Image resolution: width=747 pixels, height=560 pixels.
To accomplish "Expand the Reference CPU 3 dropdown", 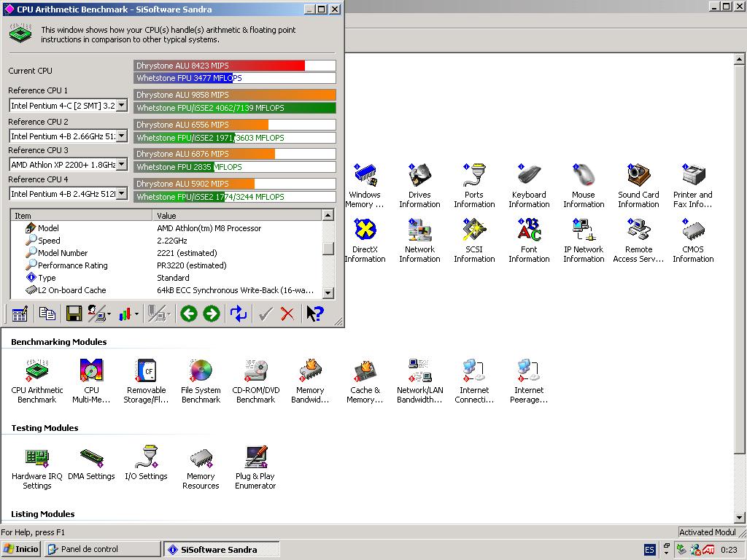I will (121, 165).
